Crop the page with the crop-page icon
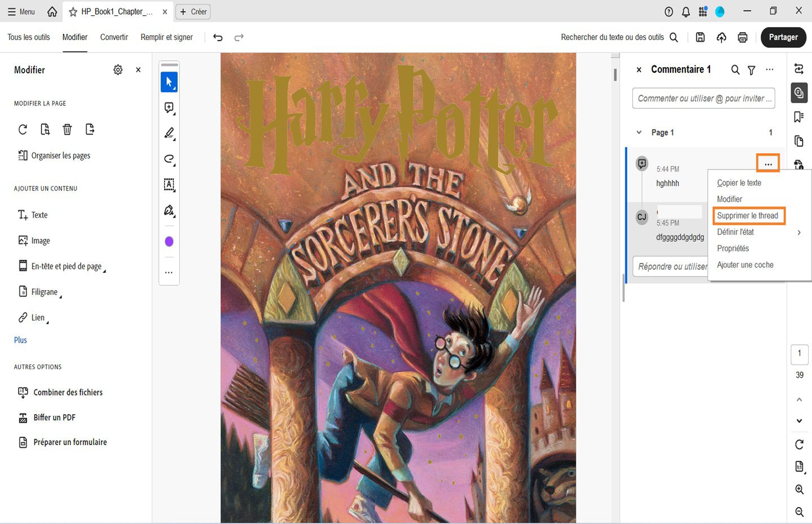The image size is (812, 524). pos(45,130)
